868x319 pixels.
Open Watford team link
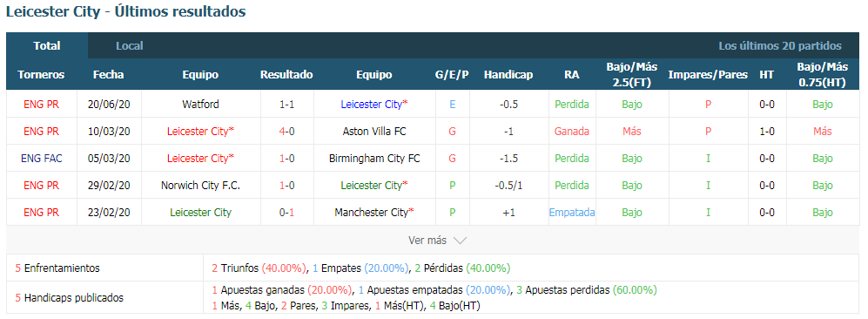[200, 104]
